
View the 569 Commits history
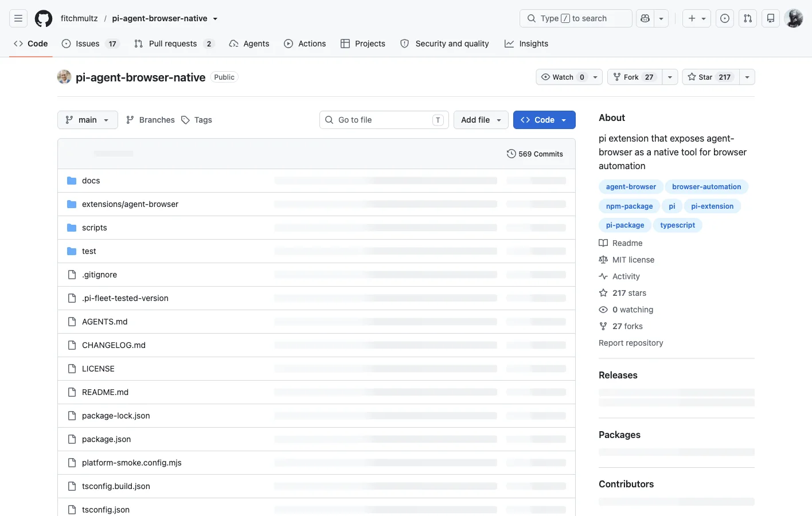[x=535, y=154]
